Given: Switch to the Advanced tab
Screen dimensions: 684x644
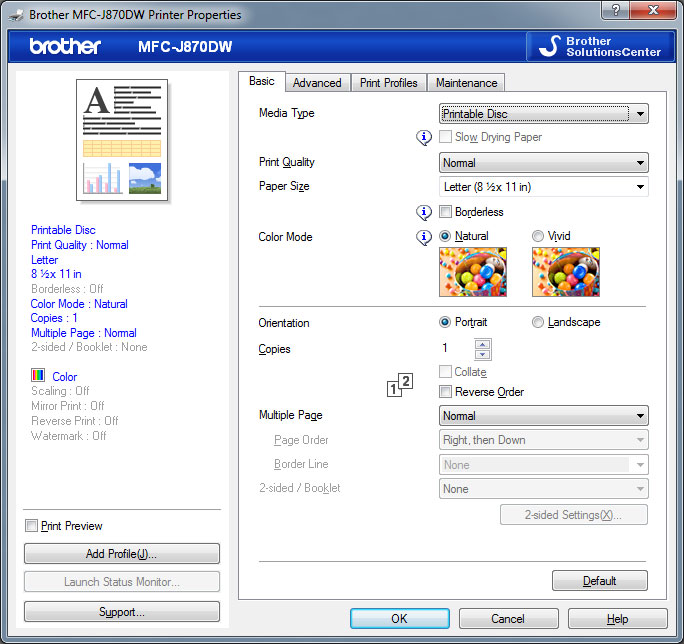Looking at the screenshot, I should click(317, 83).
